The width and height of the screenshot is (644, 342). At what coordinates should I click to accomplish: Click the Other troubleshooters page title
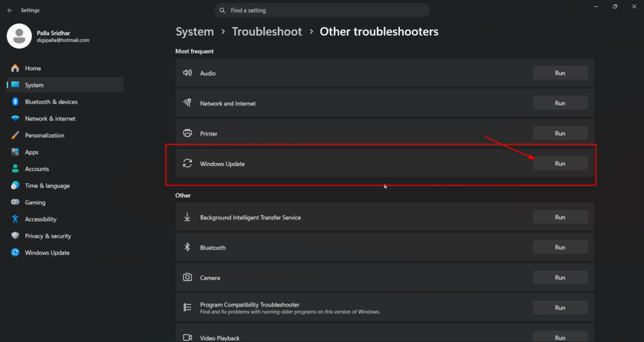click(x=379, y=31)
